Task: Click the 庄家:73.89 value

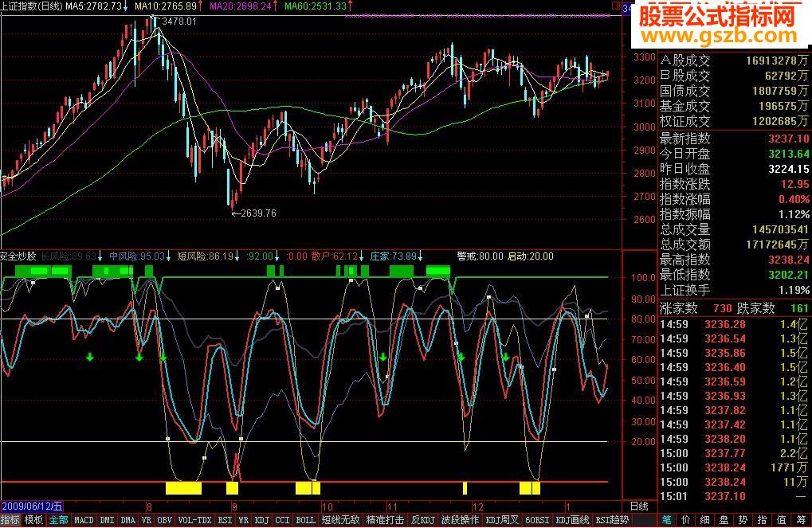Action: (394, 256)
